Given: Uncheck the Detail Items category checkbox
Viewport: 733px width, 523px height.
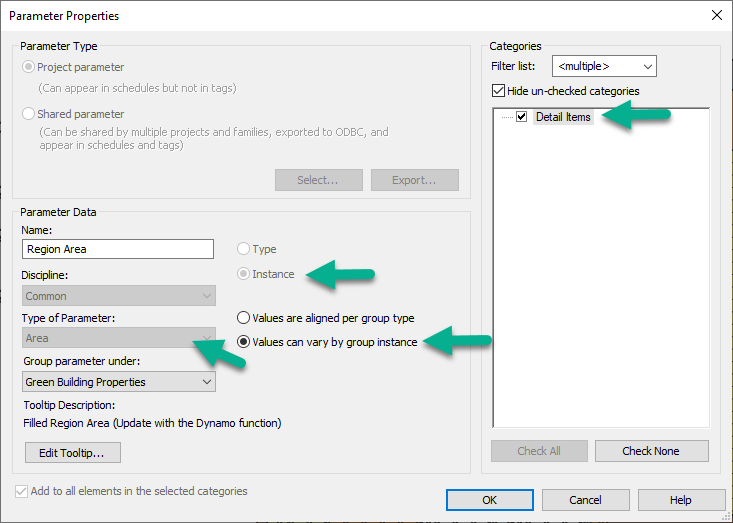Looking at the screenshot, I should tap(521, 117).
